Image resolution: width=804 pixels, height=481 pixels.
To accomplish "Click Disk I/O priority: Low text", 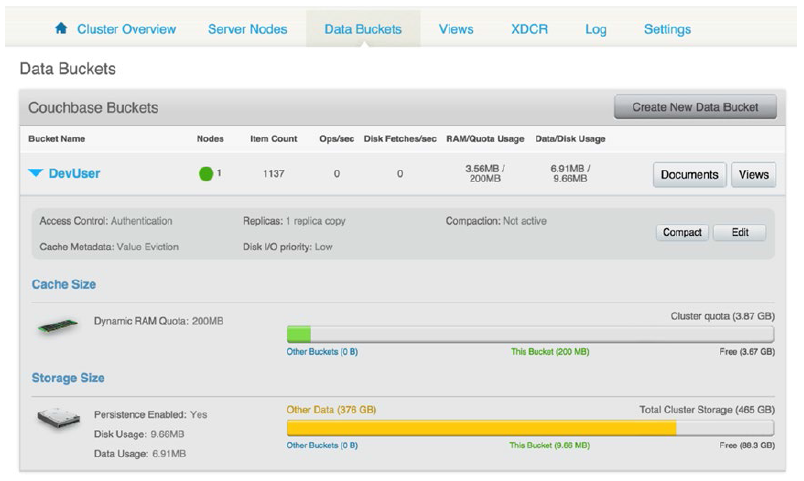I will (x=288, y=247).
